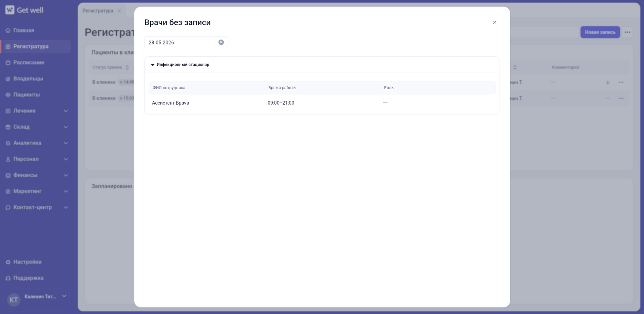Click the Новая запись button
This screenshot has width=644, height=314.
[x=600, y=32]
